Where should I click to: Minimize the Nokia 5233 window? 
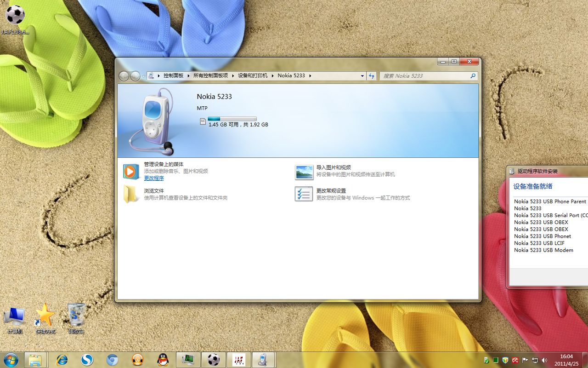point(443,62)
